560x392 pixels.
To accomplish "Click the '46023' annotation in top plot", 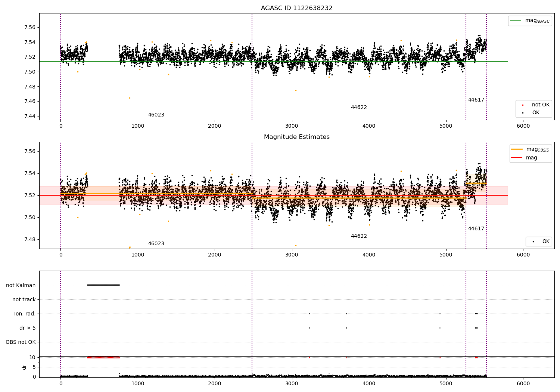I will pos(156,115).
